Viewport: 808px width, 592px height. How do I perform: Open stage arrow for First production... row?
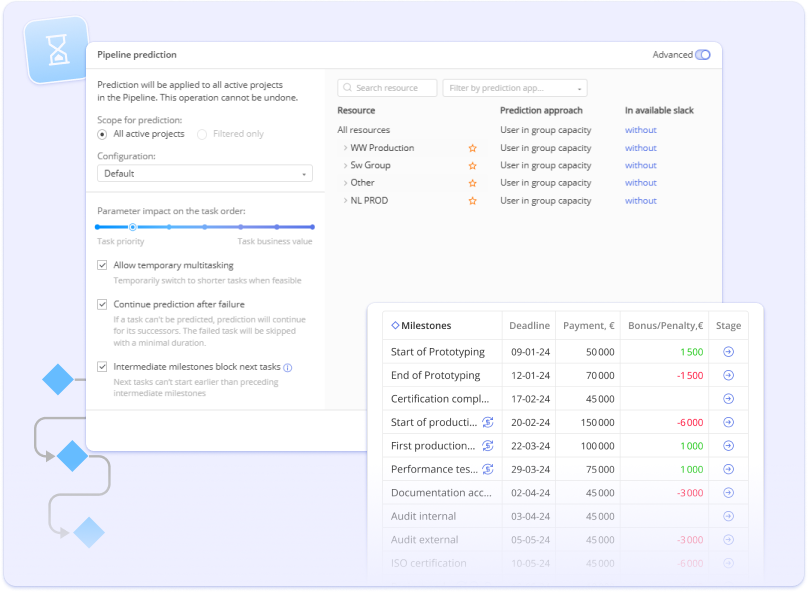click(x=728, y=446)
